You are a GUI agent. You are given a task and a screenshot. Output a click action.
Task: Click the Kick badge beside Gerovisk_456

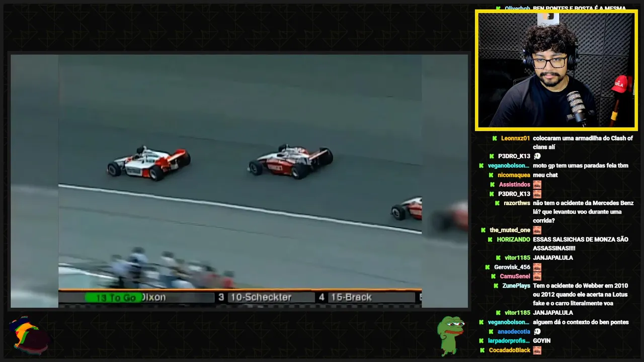pyautogui.click(x=488, y=267)
